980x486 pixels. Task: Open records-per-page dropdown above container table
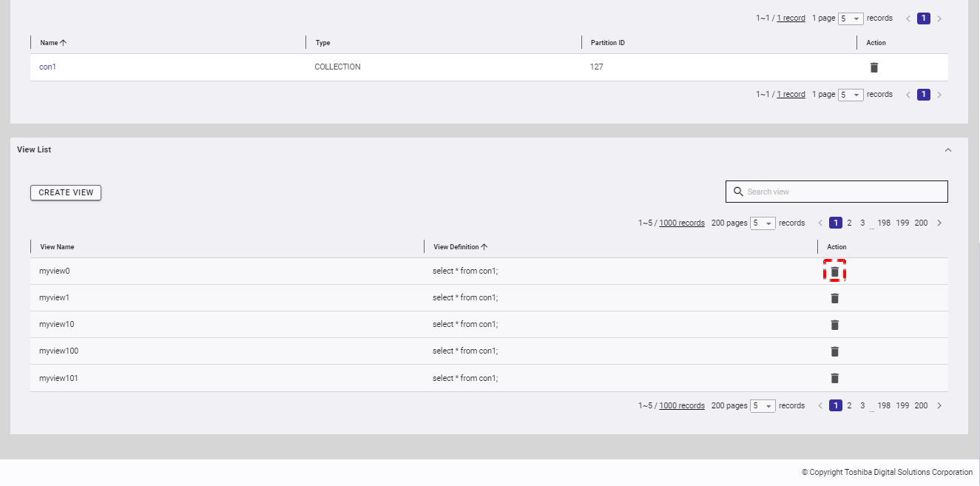[x=851, y=18]
